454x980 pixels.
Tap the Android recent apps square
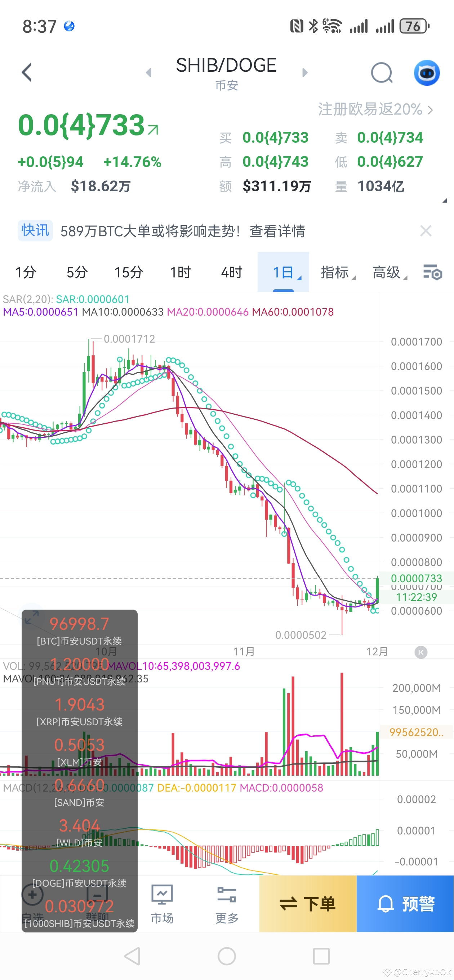point(321,956)
